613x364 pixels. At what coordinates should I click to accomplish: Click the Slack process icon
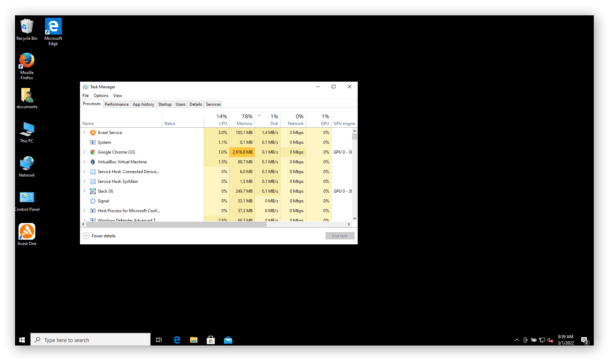pyautogui.click(x=93, y=191)
